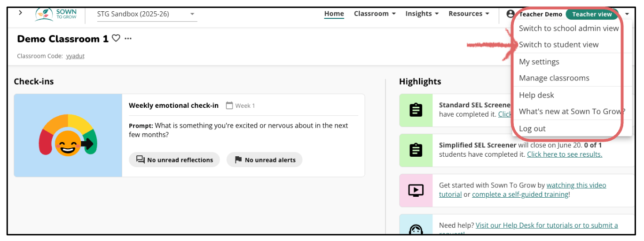Open the Insights navigation dropdown
The width and height of the screenshot is (644, 241).
point(422,14)
